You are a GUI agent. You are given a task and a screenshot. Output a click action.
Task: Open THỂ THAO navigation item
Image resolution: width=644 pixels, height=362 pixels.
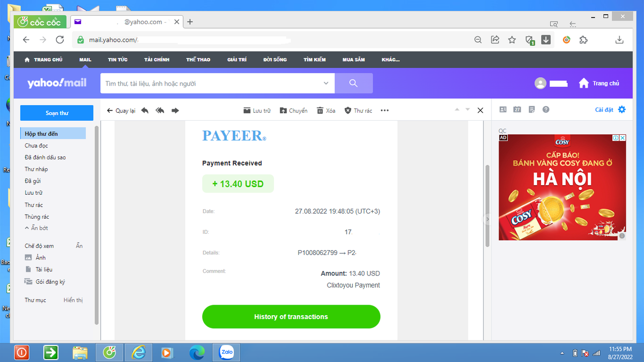point(198,59)
